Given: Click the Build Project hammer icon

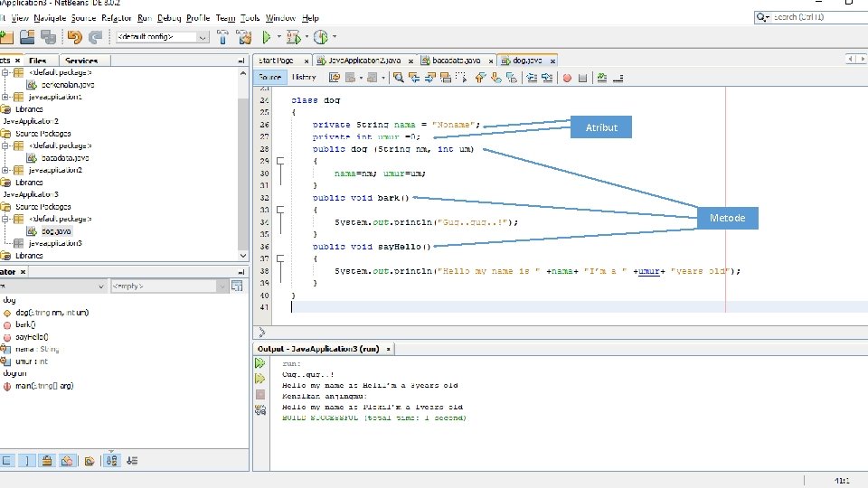Looking at the screenshot, I should tap(222, 37).
